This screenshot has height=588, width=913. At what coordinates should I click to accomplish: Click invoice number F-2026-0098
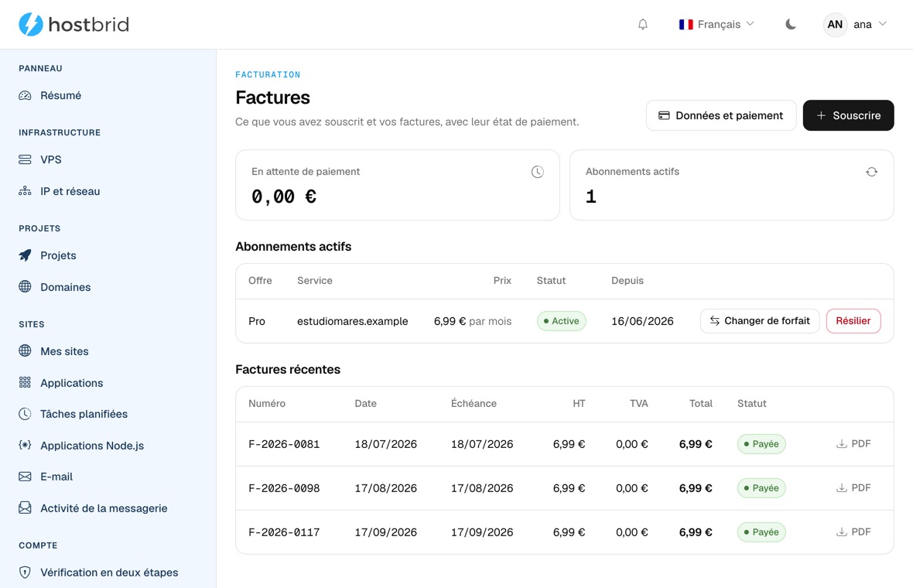pos(284,488)
